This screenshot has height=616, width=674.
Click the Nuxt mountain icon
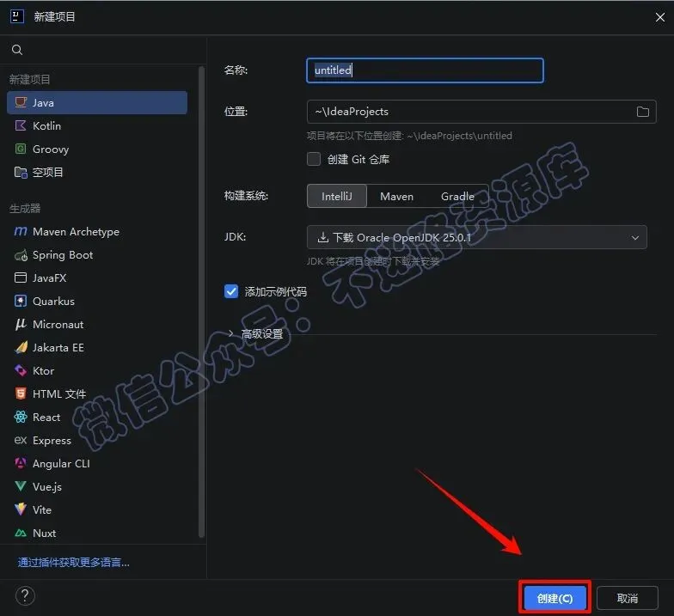click(21, 533)
